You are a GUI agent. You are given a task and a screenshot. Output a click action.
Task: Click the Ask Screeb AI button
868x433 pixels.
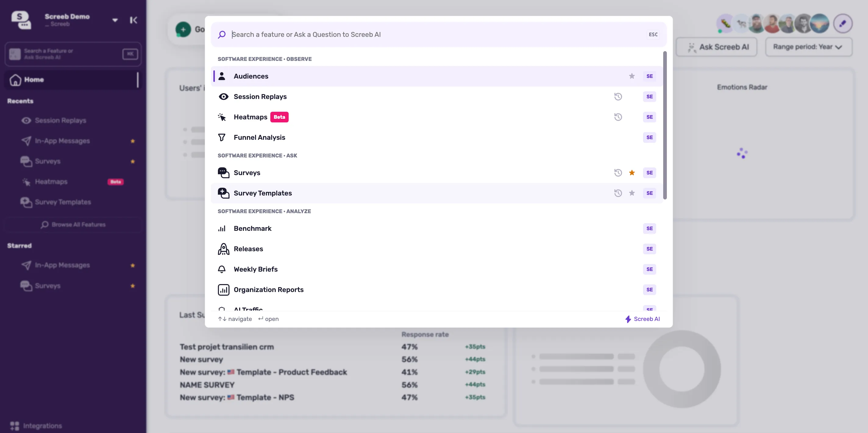717,47
